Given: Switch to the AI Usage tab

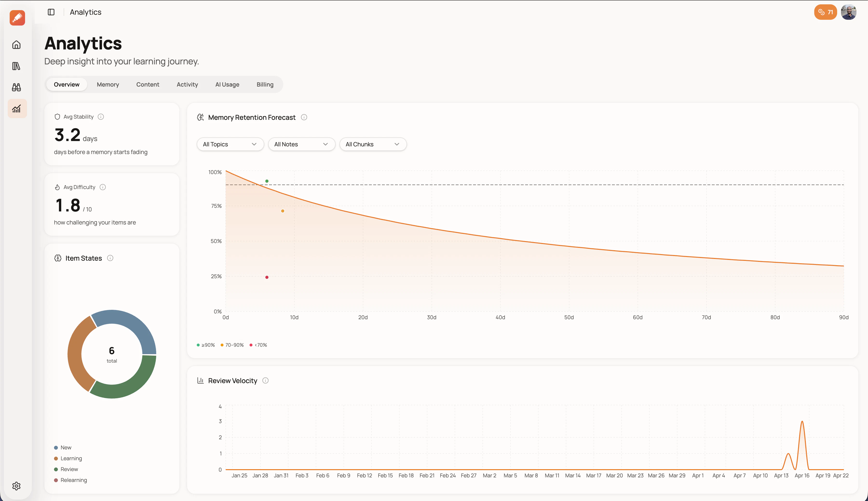Looking at the screenshot, I should (x=227, y=85).
